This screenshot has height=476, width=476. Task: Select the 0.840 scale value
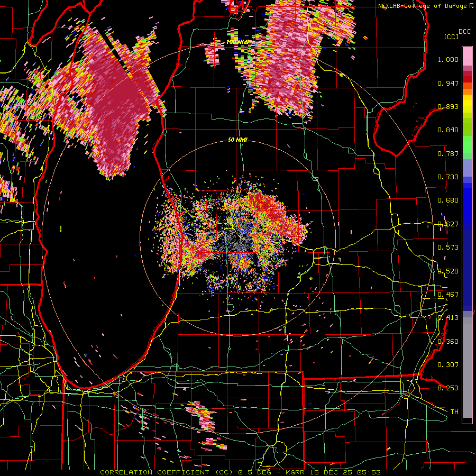click(448, 130)
